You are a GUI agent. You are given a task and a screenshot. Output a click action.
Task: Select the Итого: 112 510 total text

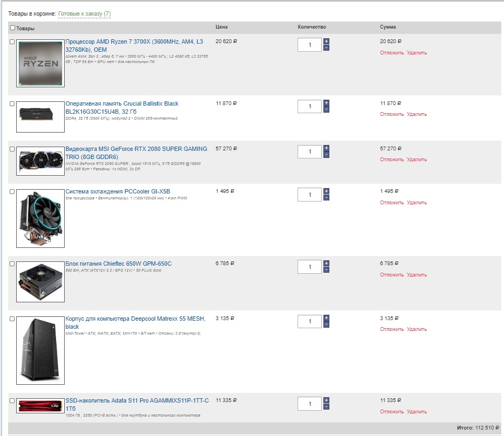point(478,427)
